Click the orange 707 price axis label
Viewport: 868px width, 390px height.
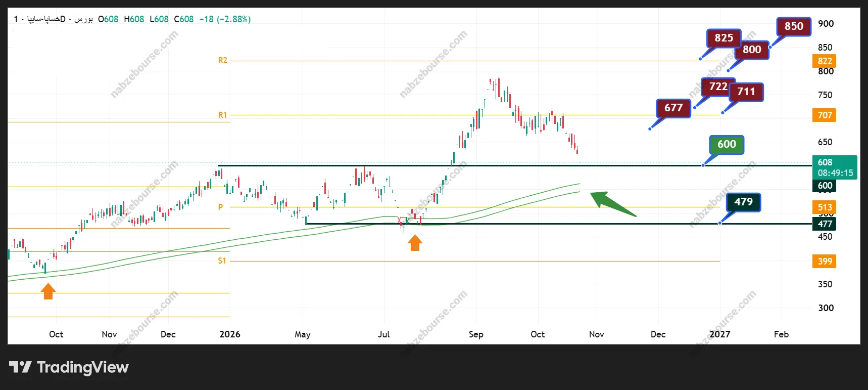point(825,115)
